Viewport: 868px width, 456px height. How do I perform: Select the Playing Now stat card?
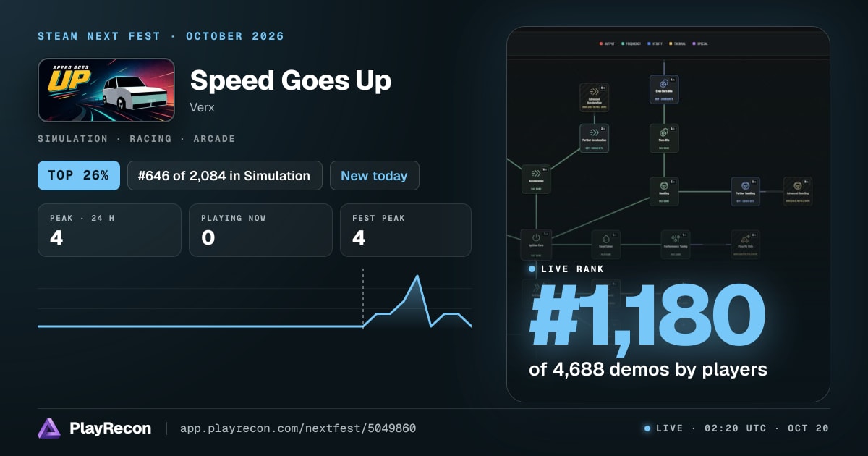[x=260, y=230]
